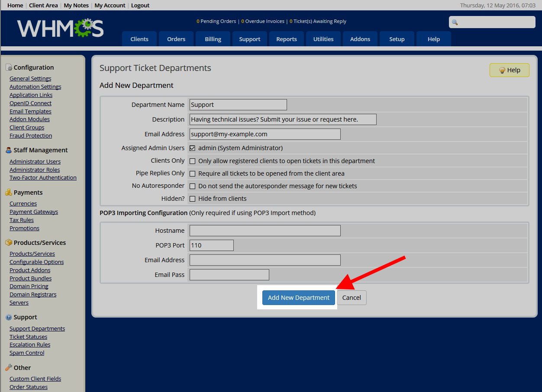542x392 pixels.
Task: Open Application Links in sidebar
Action: (x=31, y=95)
